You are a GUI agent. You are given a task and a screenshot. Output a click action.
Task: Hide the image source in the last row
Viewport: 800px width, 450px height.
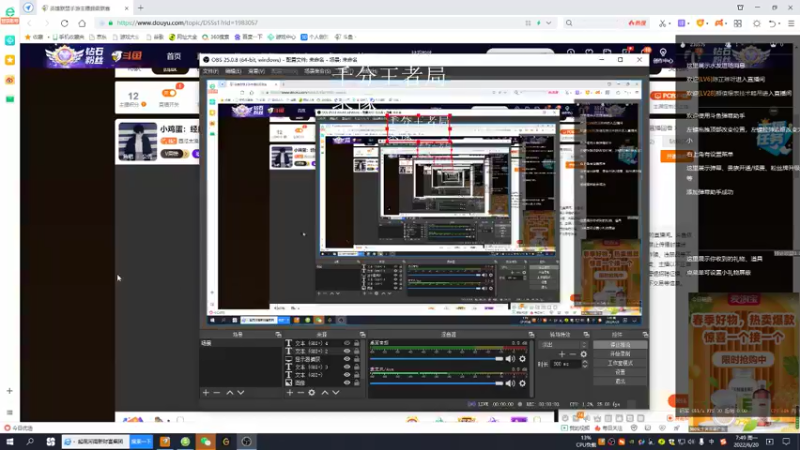pyautogui.click(x=347, y=383)
